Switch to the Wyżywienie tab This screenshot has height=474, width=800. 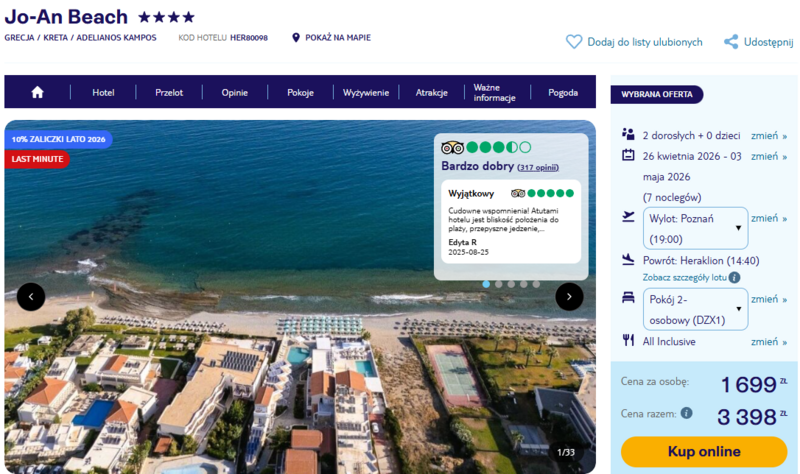[x=366, y=92]
